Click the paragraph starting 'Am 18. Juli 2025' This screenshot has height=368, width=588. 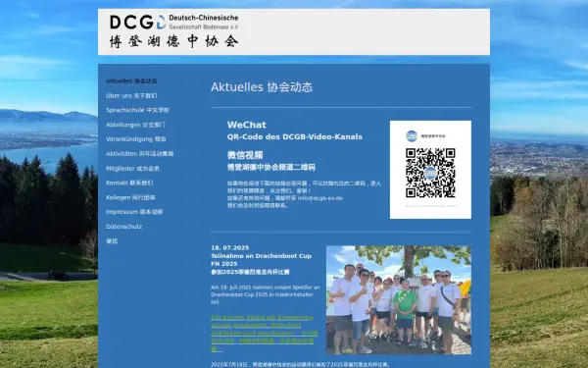pyautogui.click(x=266, y=294)
